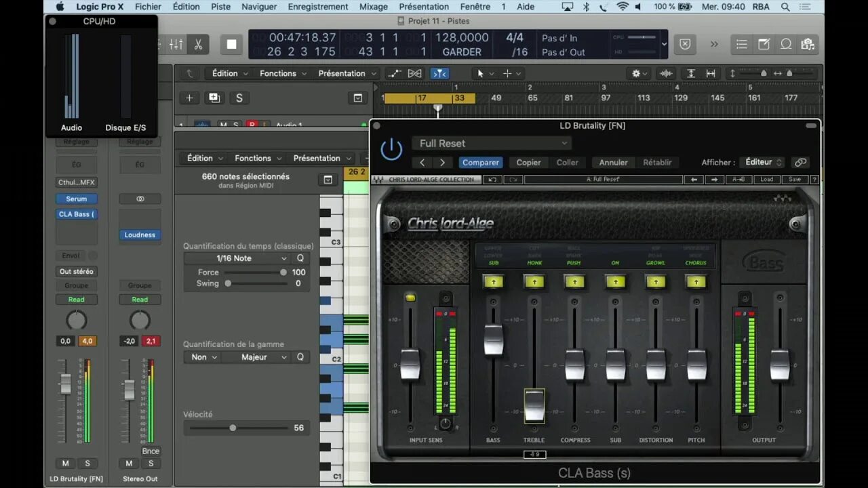The image size is (868, 488).
Task: Open the pointer tool menu
Action: click(485, 73)
